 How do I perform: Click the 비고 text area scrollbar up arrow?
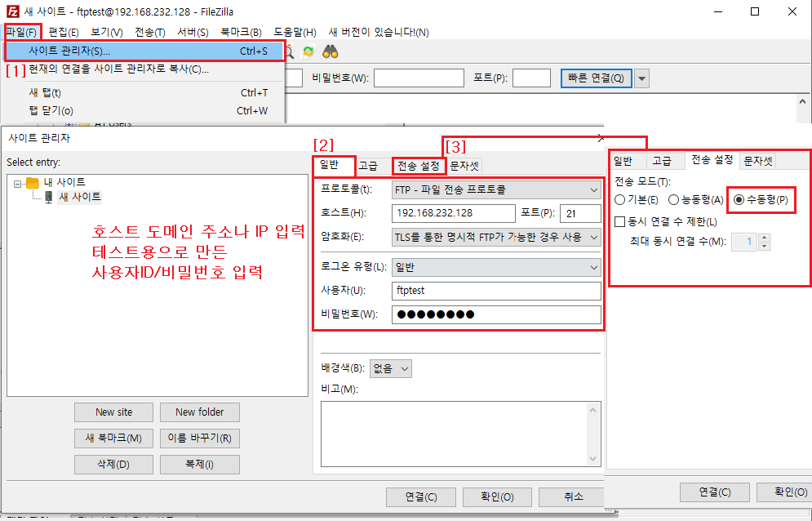(593, 410)
